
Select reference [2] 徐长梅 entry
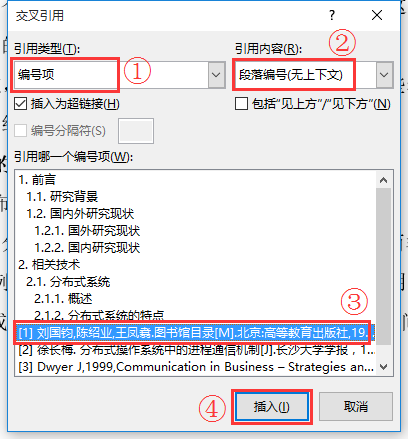click(x=196, y=350)
